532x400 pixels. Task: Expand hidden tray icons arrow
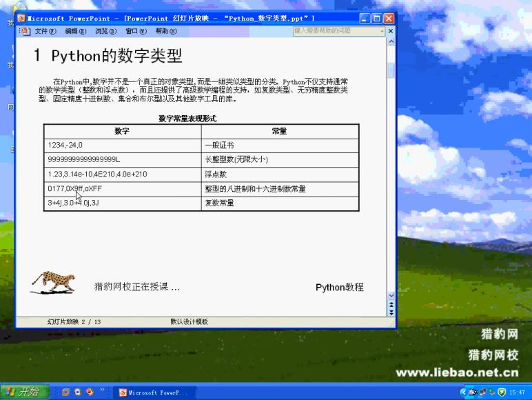(x=463, y=392)
